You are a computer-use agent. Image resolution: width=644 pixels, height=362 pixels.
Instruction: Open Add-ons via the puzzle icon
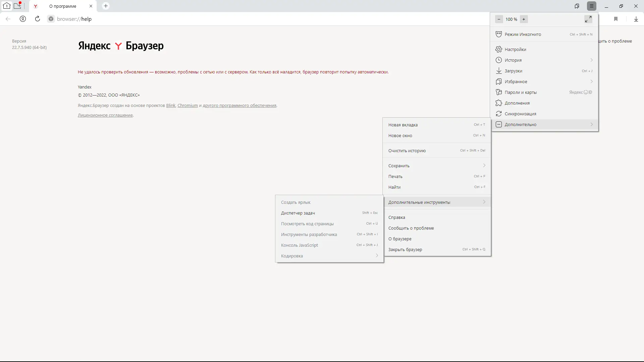click(499, 103)
